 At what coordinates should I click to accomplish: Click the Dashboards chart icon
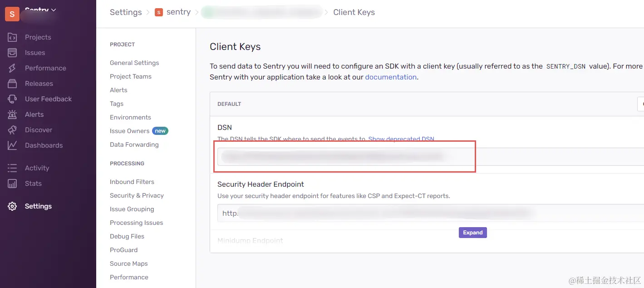12,145
